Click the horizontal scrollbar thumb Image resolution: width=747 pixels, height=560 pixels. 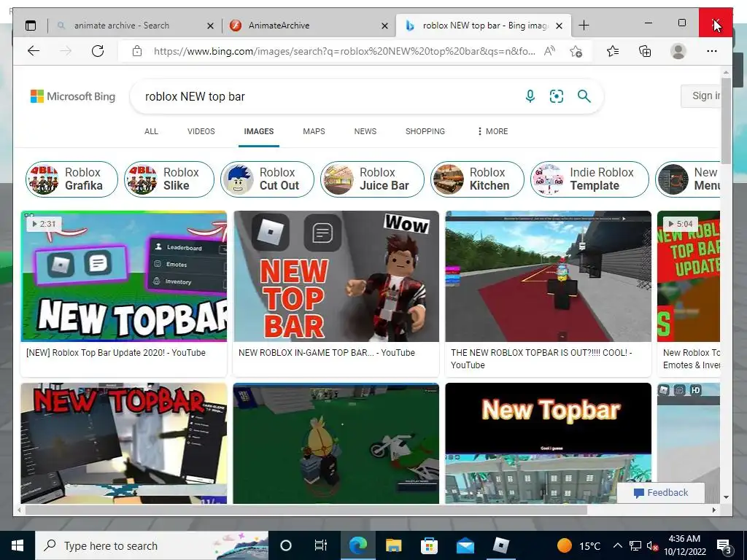pyautogui.click(x=306, y=510)
